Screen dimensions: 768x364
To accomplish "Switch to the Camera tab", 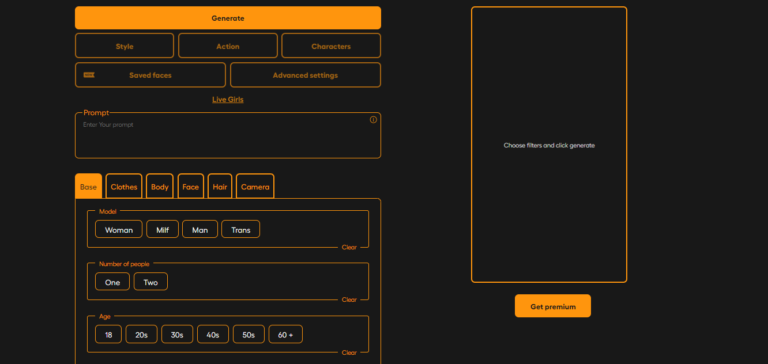I will click(x=255, y=186).
